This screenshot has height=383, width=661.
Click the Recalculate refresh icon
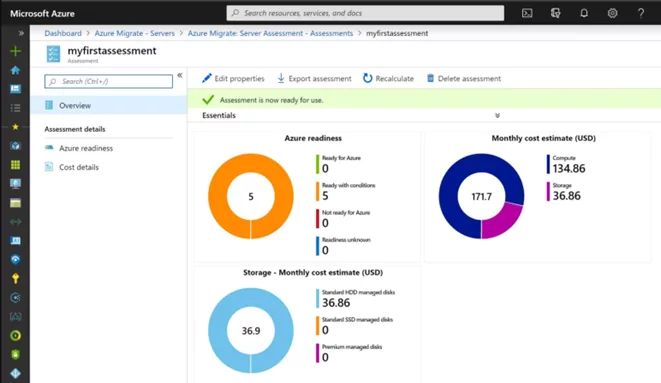click(x=368, y=78)
